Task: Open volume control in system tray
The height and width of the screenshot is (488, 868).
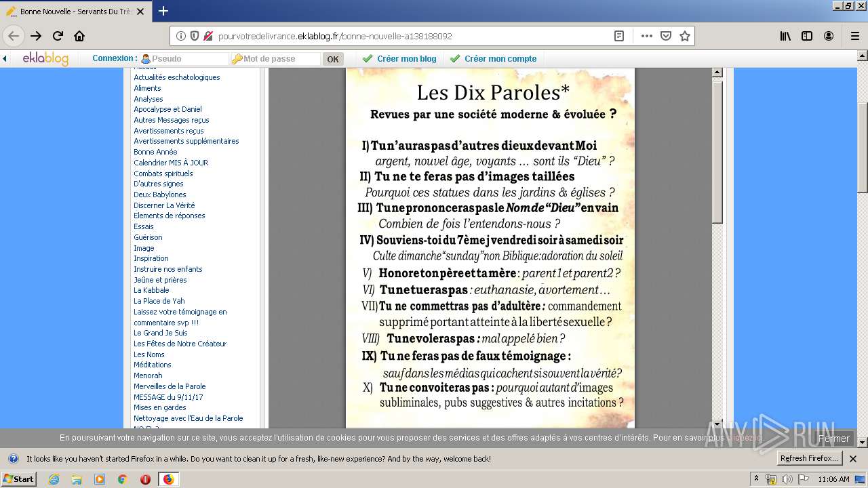Action: pyautogui.click(x=787, y=479)
